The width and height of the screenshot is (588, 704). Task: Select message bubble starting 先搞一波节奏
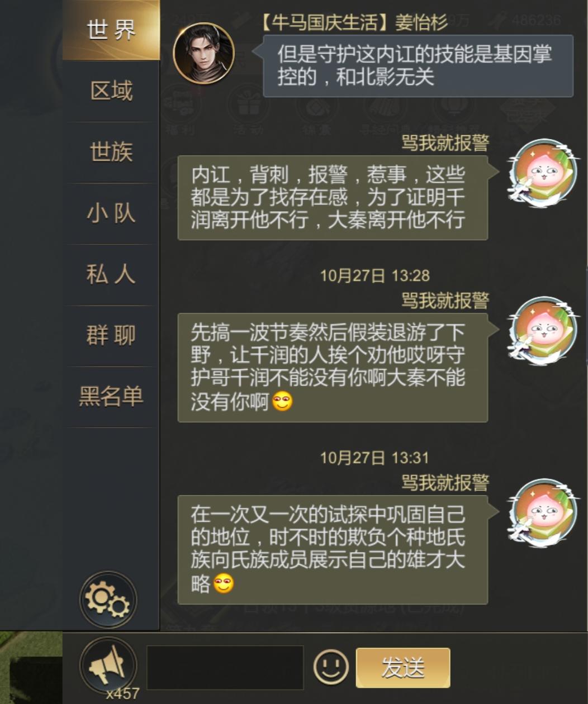[333, 368]
